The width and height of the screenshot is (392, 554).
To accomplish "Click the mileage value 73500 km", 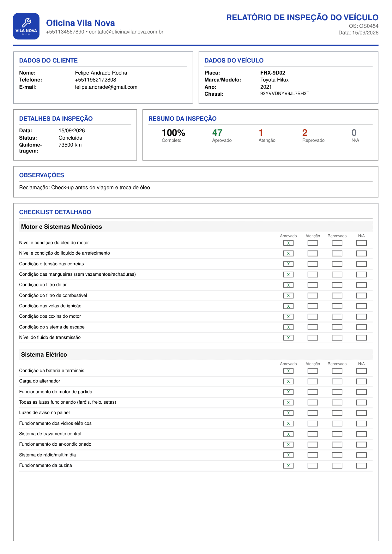I will coord(70,145).
